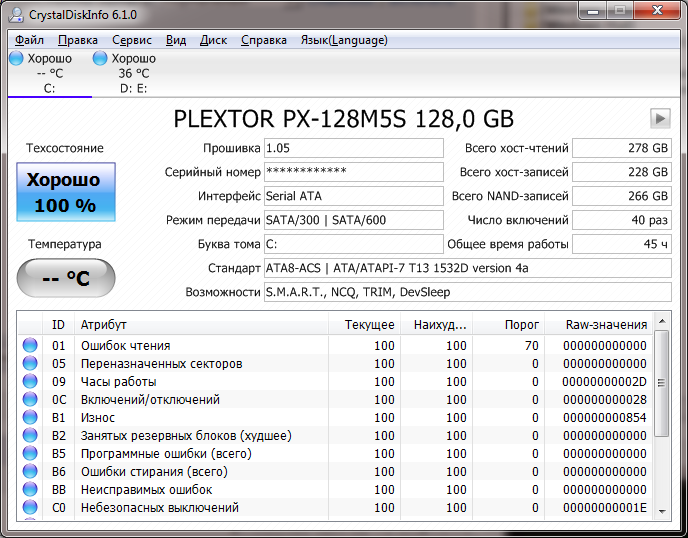Viewport: 688px width, 538px height.
Task: Sort table by the Атрибут column header
Action: [201, 325]
